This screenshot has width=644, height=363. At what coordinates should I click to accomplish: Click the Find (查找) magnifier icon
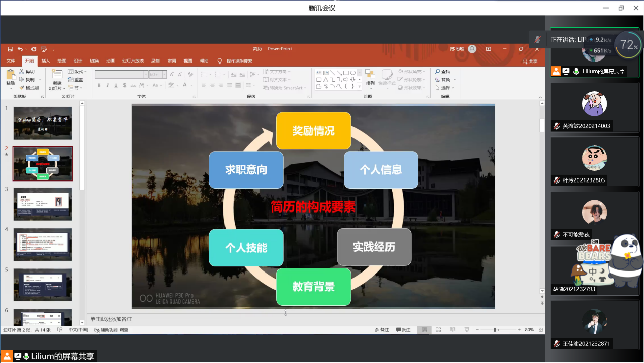click(438, 72)
